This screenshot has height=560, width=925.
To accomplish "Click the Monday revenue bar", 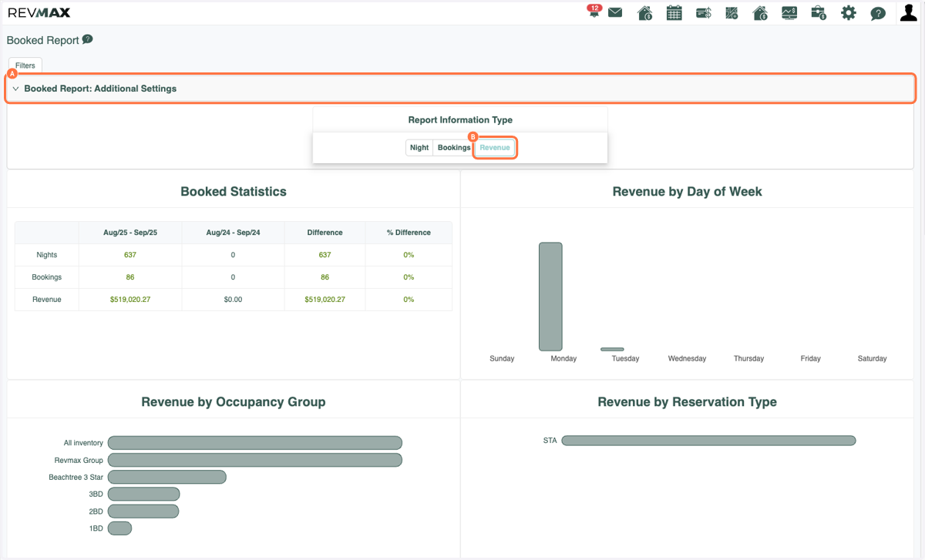I will [550, 297].
